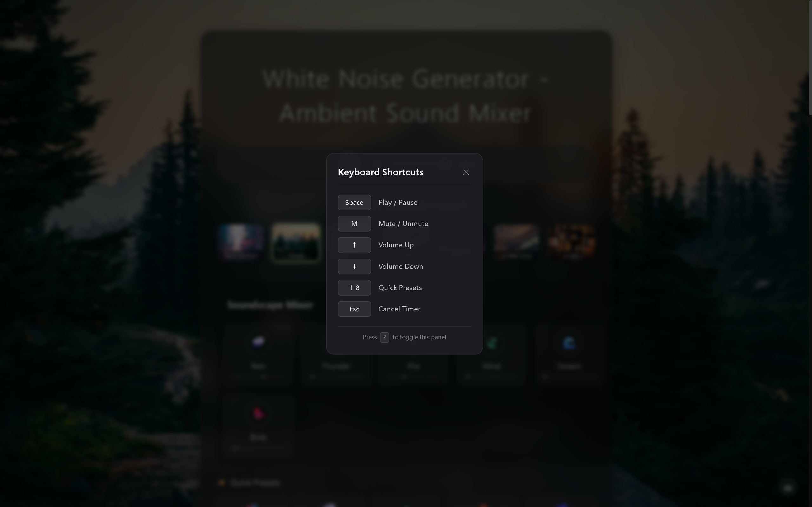
Task: Select the rightmost orange campfire scene thumbnail
Action: (x=572, y=241)
